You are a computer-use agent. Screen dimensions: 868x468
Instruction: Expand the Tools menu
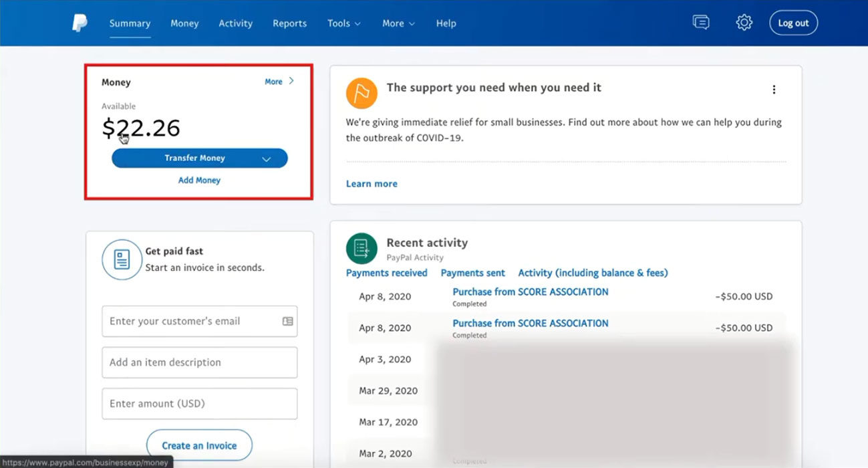343,23
